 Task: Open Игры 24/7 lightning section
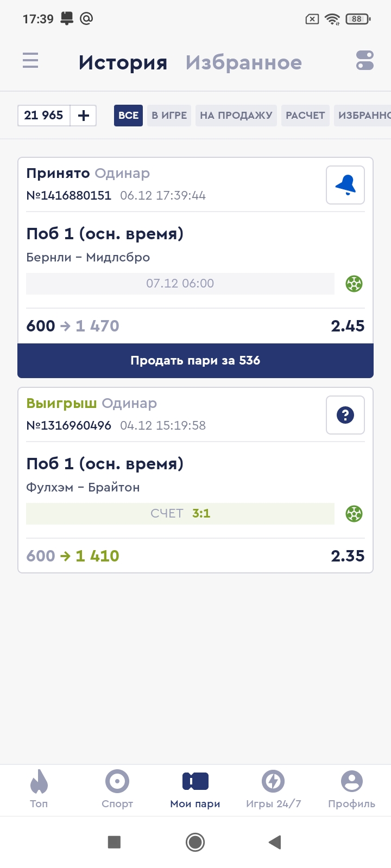coord(274,789)
